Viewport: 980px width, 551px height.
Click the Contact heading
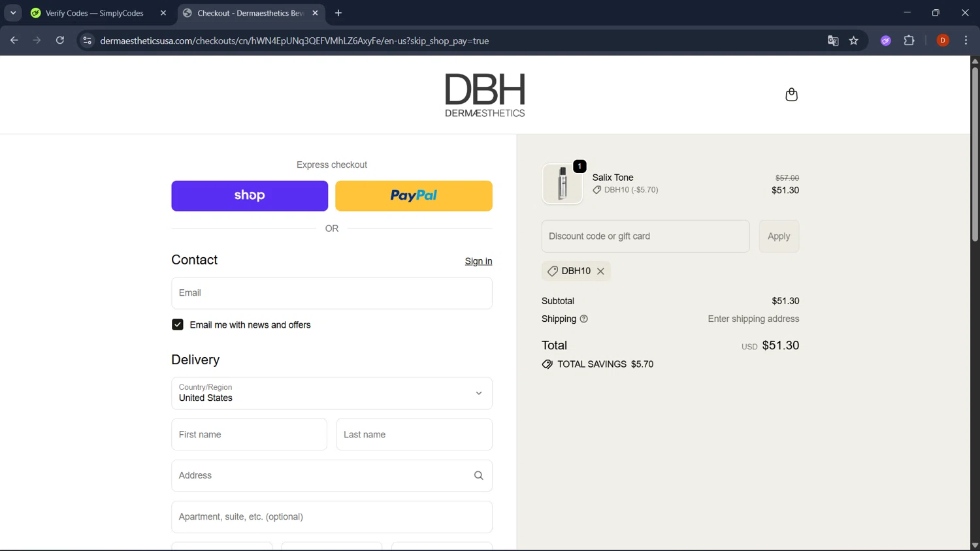(194, 260)
